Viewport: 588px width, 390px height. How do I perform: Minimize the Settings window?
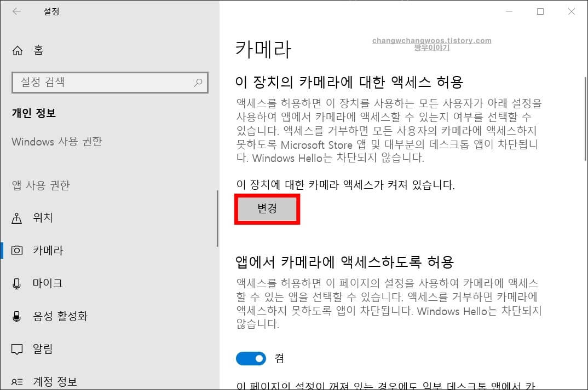509,11
